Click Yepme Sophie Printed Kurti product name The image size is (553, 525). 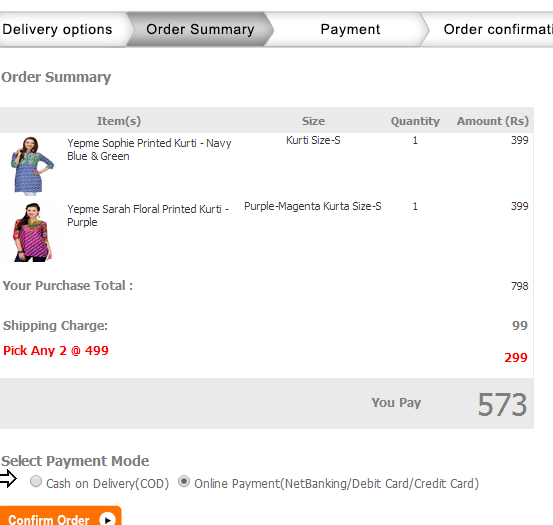[x=149, y=149]
